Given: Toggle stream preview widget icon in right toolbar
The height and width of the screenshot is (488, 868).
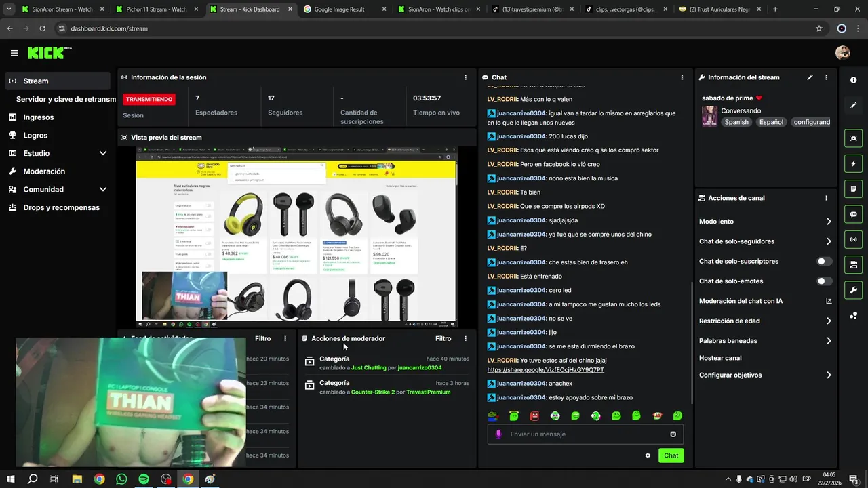Looking at the screenshot, I should coord(853,138).
